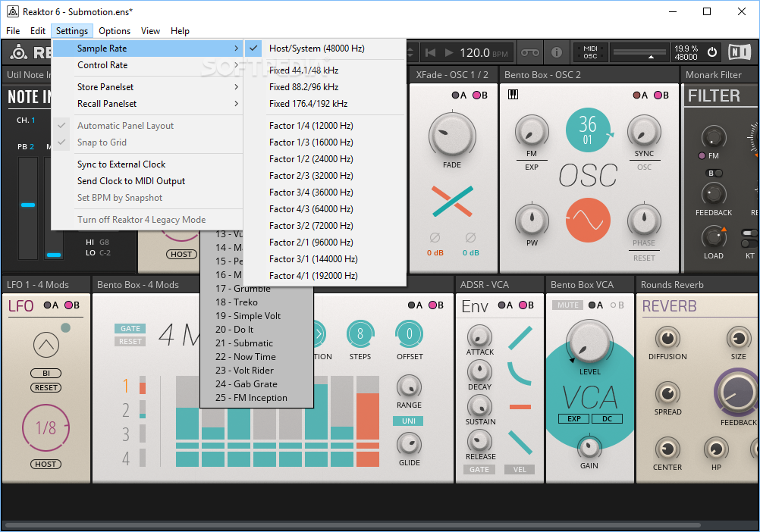The height and width of the screenshot is (532, 760).
Task: Click the VEL button in Env
Action: 519,470
